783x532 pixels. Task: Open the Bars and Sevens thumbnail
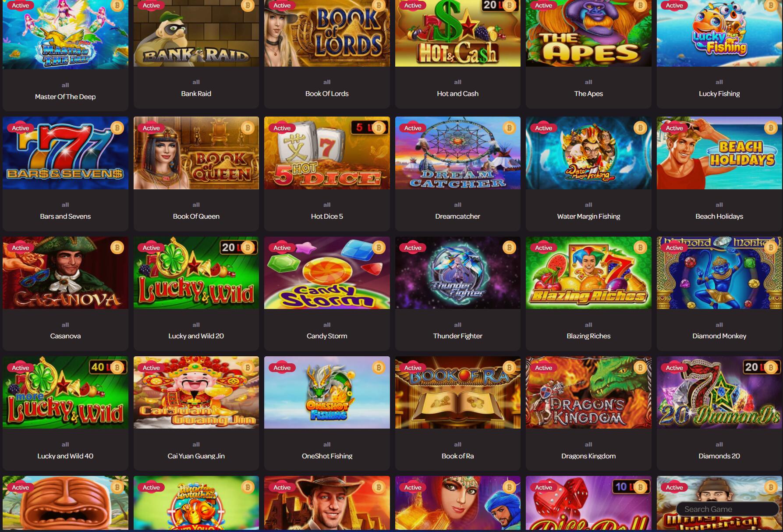pyautogui.click(x=65, y=153)
